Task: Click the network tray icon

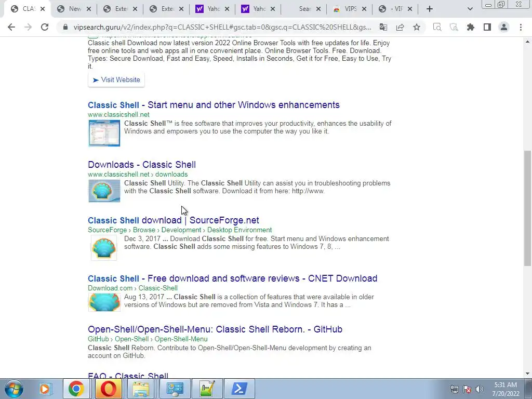Action: [454, 389]
